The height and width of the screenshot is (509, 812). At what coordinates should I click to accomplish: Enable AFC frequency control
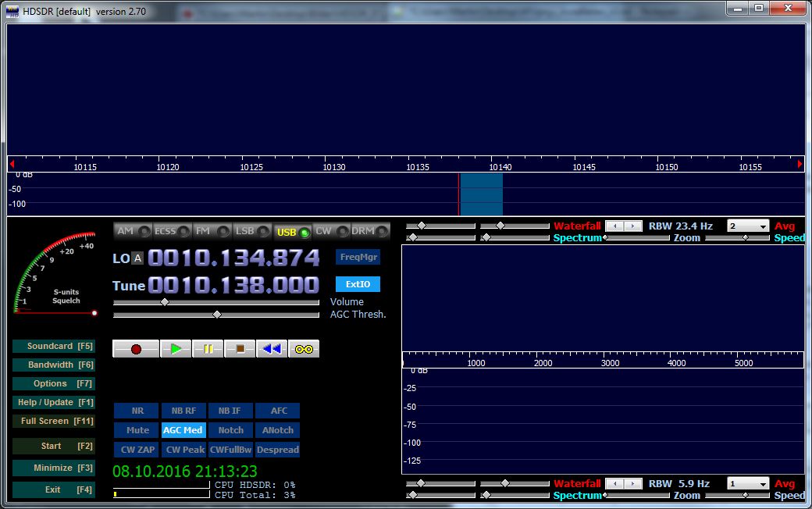click(278, 411)
